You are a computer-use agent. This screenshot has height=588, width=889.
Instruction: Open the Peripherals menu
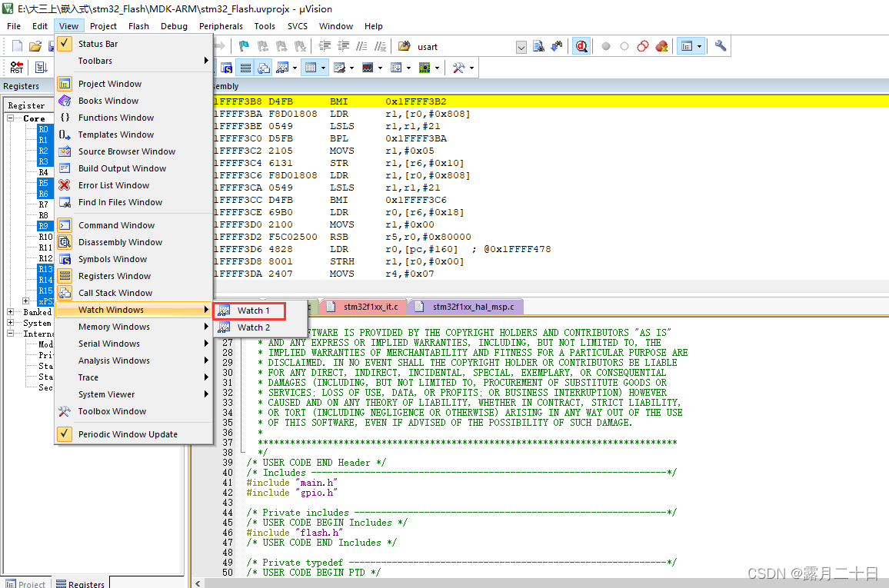tap(221, 26)
